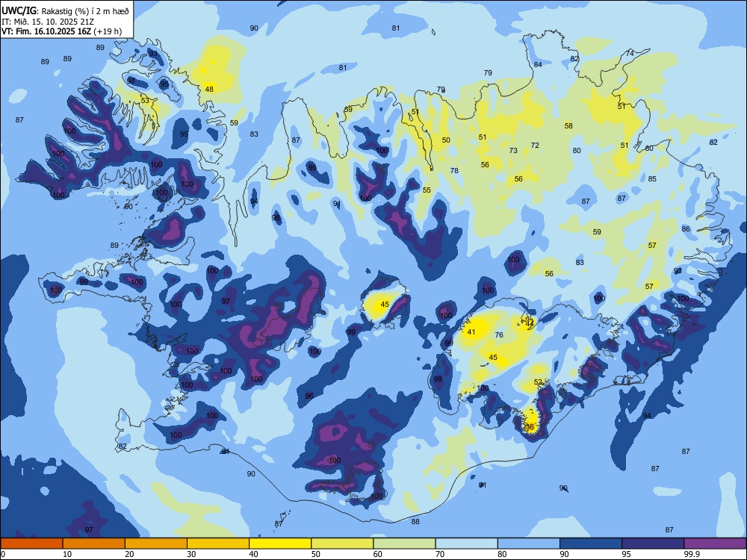This screenshot has height=560, width=747.
Task: Click the valid time "VT: Fim. 16.10.2025 16Z"
Action: click(x=46, y=32)
